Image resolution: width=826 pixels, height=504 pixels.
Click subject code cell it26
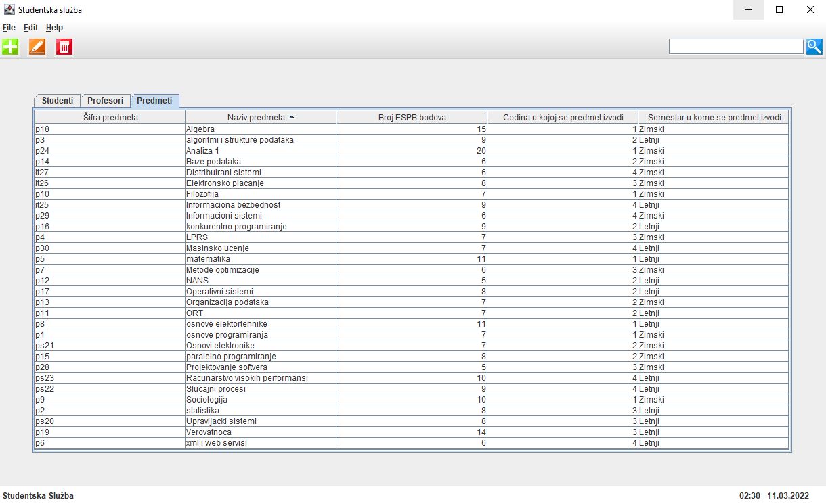tap(110, 183)
